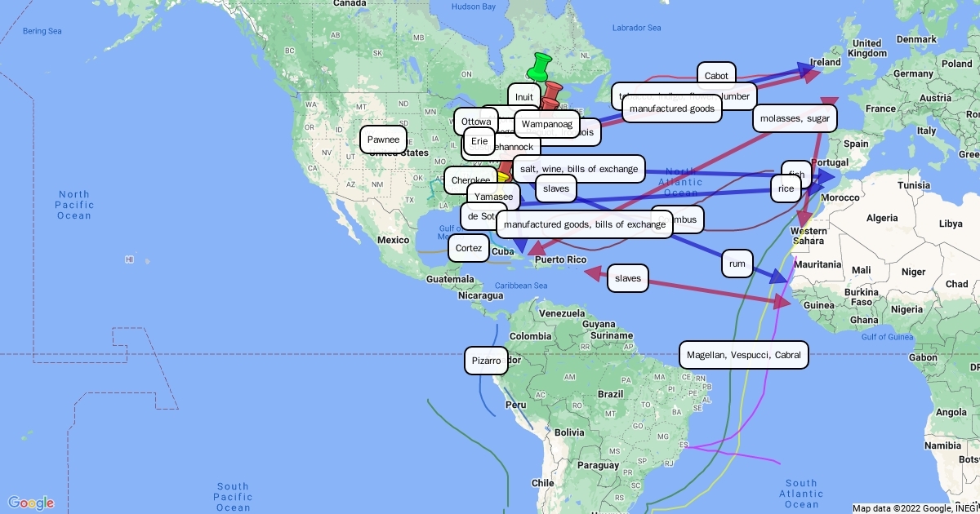Open the Wampanoag label
Viewport: 980px width, 514px height.
click(x=547, y=124)
